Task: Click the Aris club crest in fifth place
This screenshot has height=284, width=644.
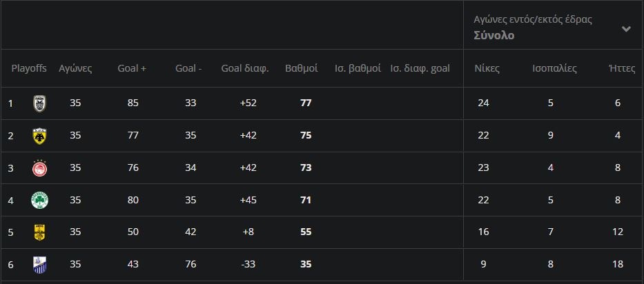Action: coord(39,232)
